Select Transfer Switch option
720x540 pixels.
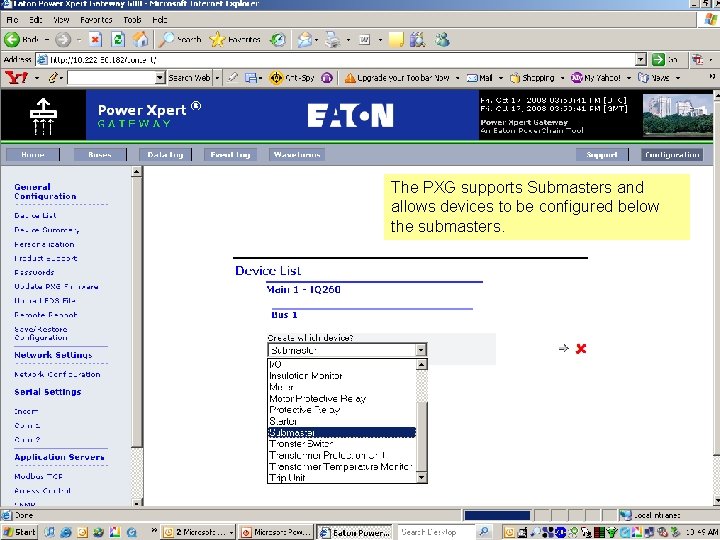coord(342,444)
